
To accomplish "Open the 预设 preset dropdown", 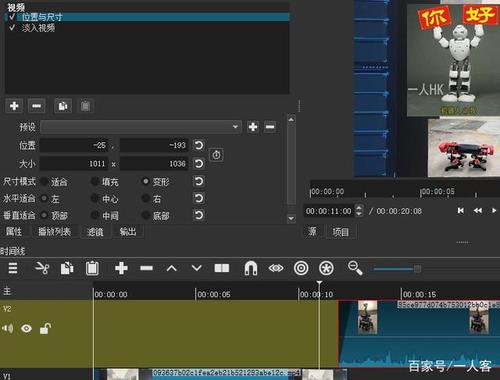I will coord(141,127).
